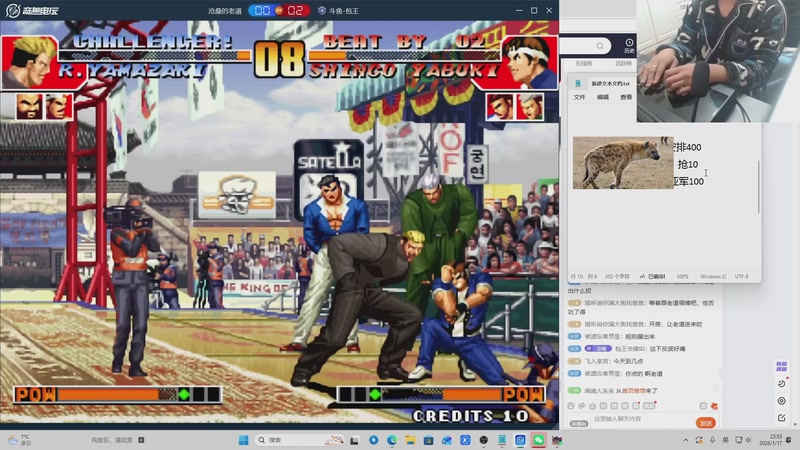This screenshot has width=800, height=450.
Task: Open the Notepad 编辑 menu
Action: [603, 97]
